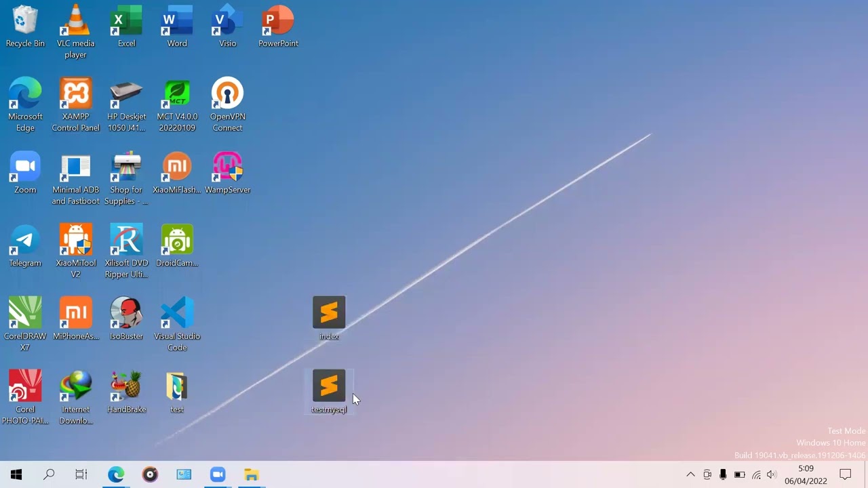
Task: Switch to Edge on the taskbar
Action: coord(116,474)
